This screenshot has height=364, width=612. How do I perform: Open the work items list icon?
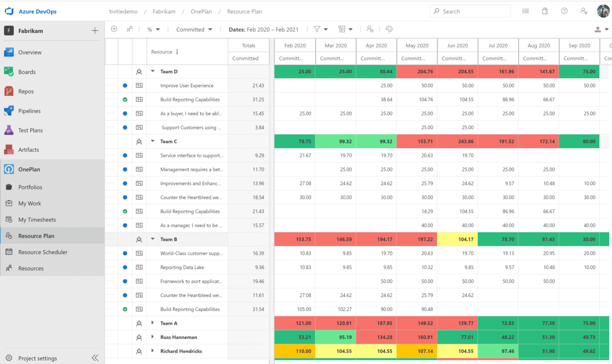pos(526,11)
